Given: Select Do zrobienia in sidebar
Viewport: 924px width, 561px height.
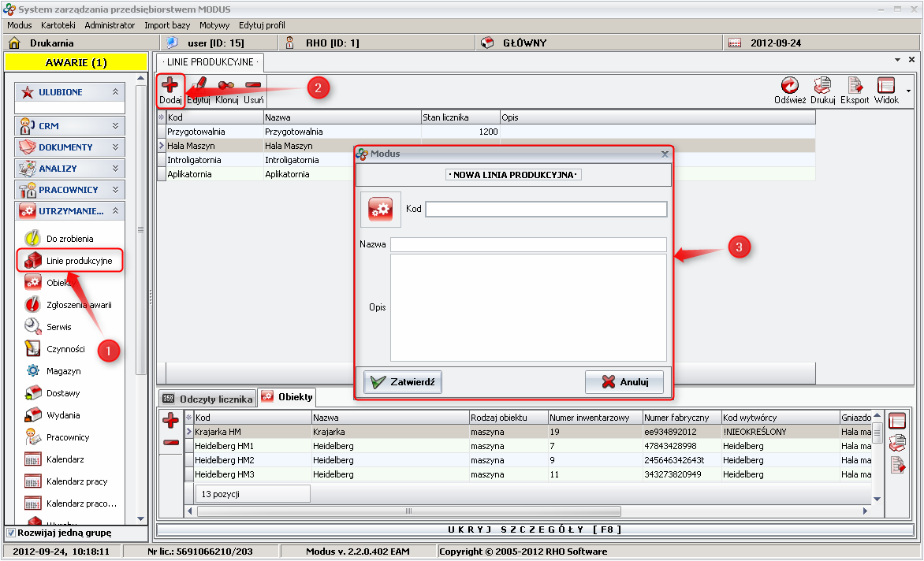Looking at the screenshot, I should (x=69, y=239).
